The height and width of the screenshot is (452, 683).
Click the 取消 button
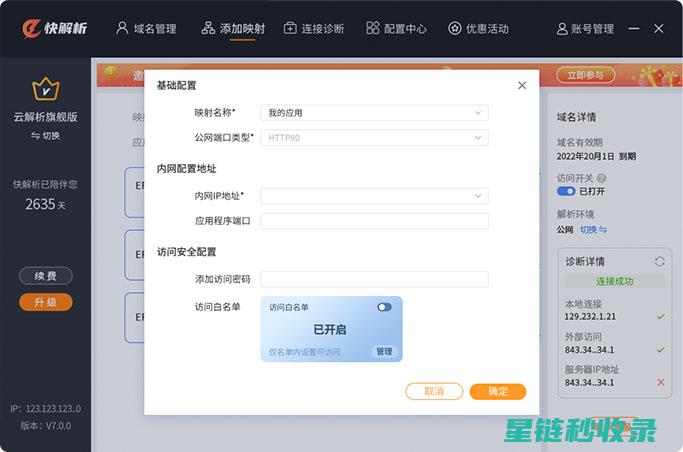434,391
